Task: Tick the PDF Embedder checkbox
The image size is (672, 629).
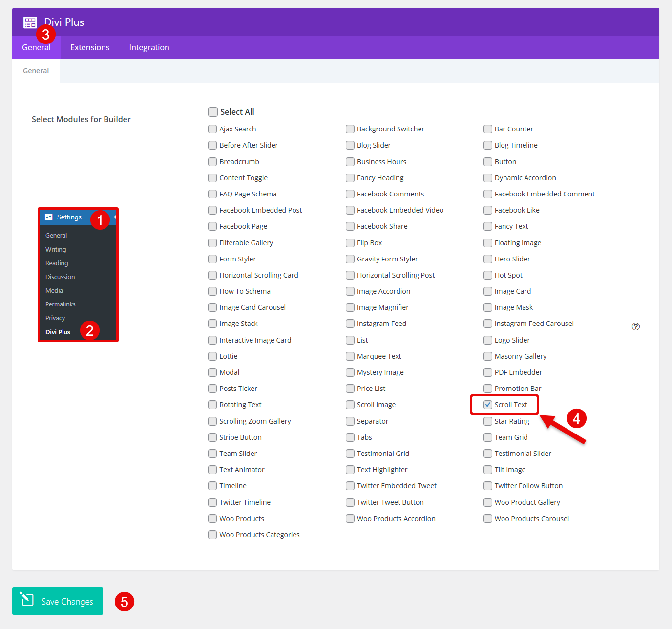Action: point(488,372)
